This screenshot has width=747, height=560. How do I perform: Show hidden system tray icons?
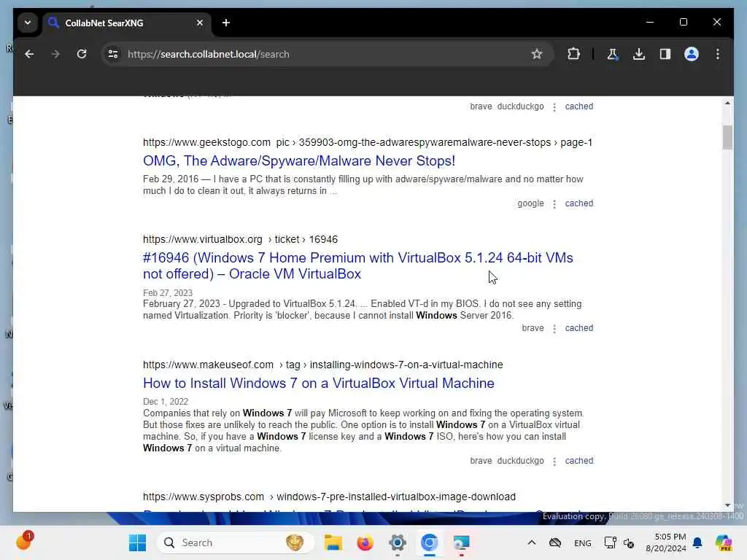coord(532,542)
